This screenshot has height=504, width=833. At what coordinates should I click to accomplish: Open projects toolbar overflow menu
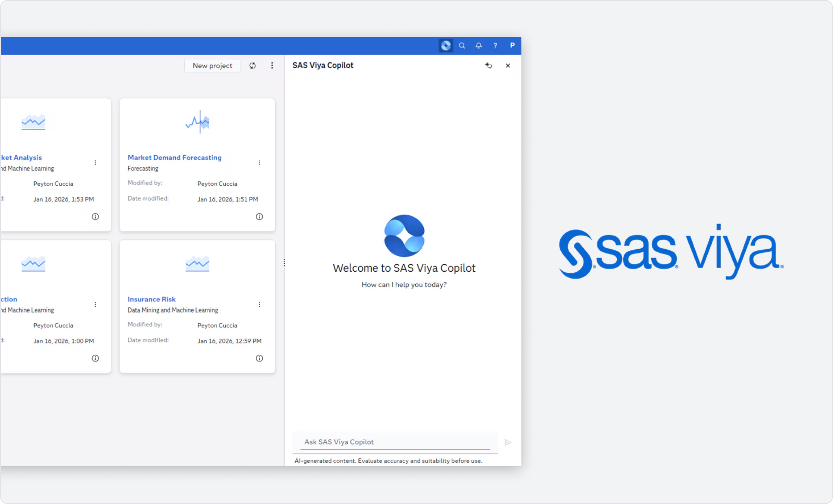[x=272, y=66]
